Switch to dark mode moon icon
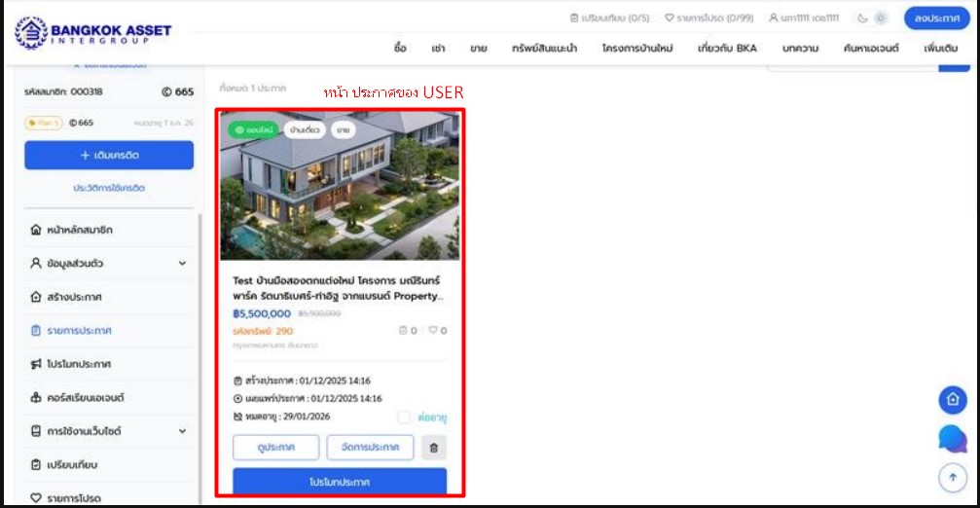 click(x=862, y=18)
